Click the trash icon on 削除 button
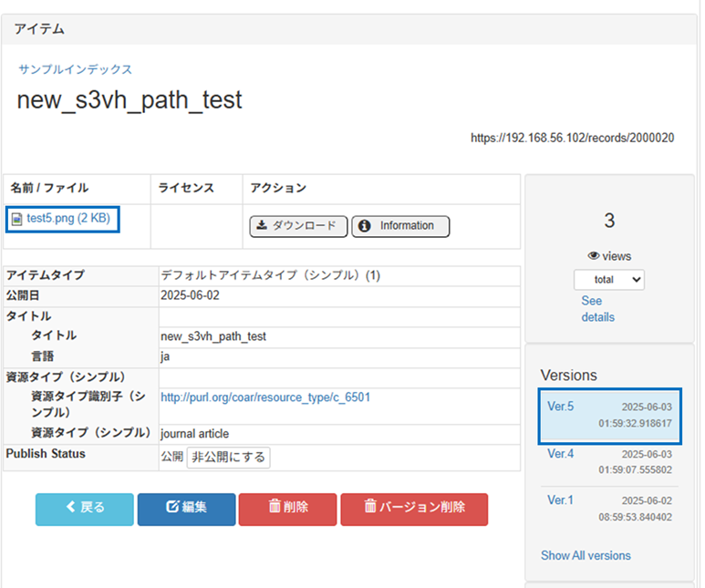Viewport: 705px width, 588px height. click(x=274, y=509)
